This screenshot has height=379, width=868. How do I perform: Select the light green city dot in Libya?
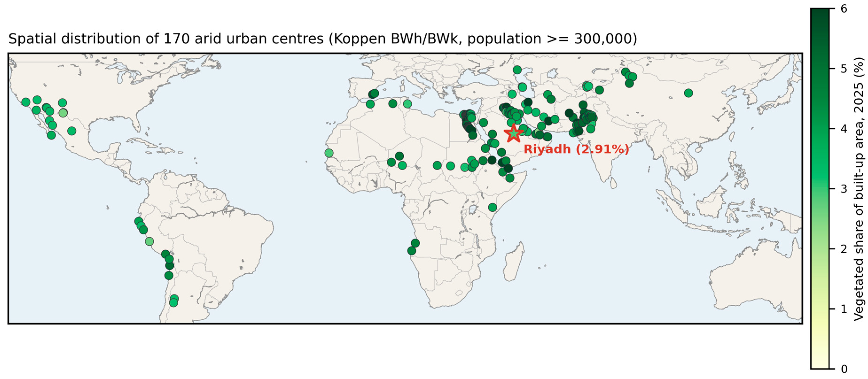407,104
